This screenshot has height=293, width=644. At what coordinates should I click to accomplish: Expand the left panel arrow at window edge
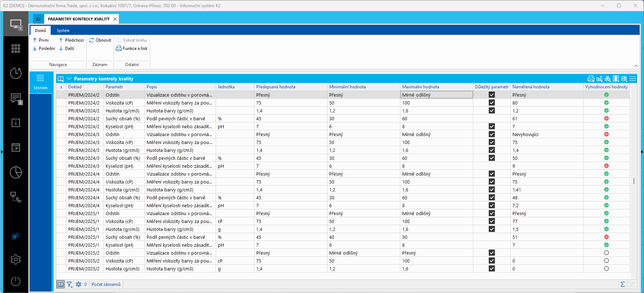click(2, 152)
